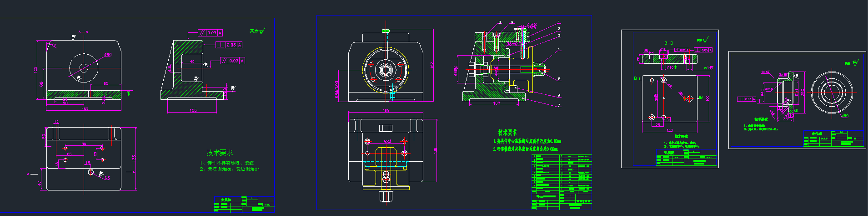This screenshot has height=216, width=868.
Task: Click the 其余 surface roughness symbol in first sheet
Action: coord(257,31)
